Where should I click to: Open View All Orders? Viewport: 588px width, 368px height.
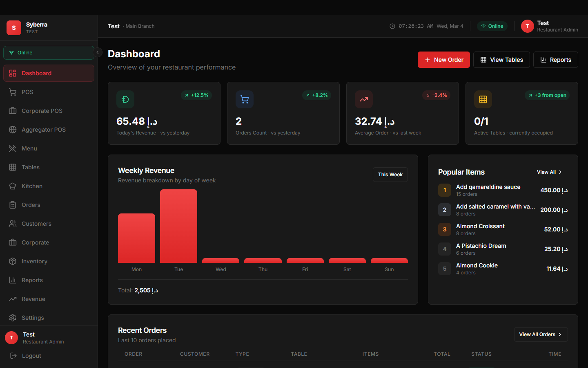[541, 334]
